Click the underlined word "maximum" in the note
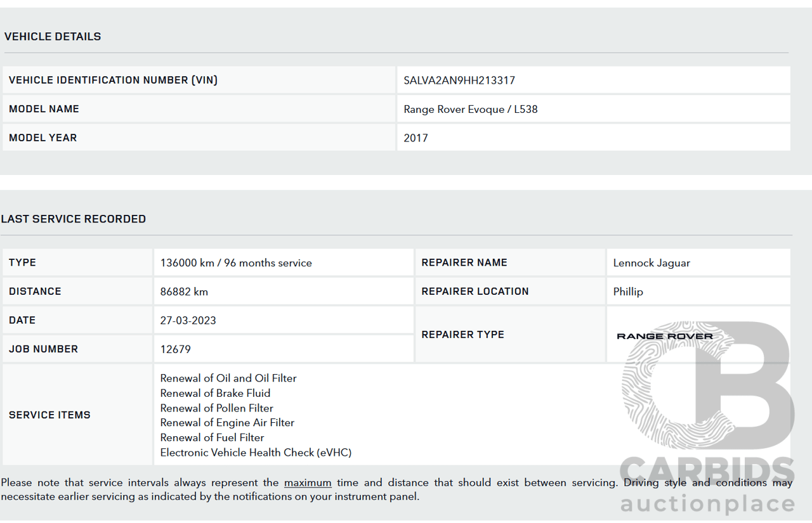Viewport: 812px width, 523px height. point(308,482)
